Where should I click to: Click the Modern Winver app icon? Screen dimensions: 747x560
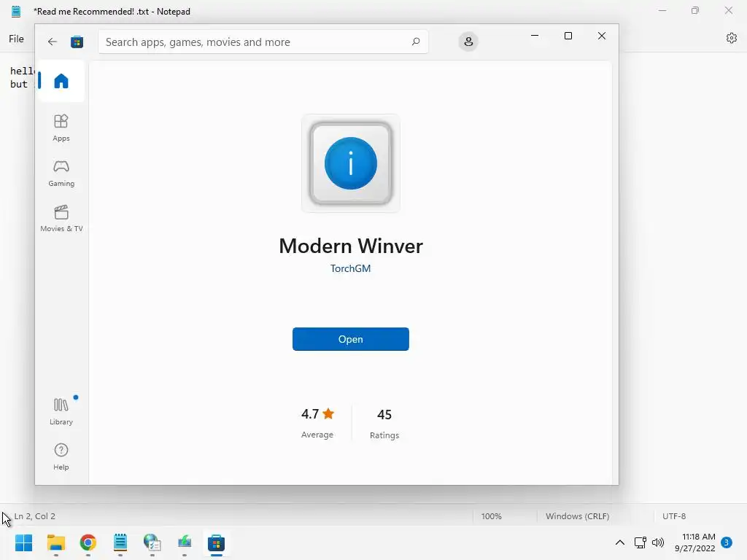tap(351, 163)
